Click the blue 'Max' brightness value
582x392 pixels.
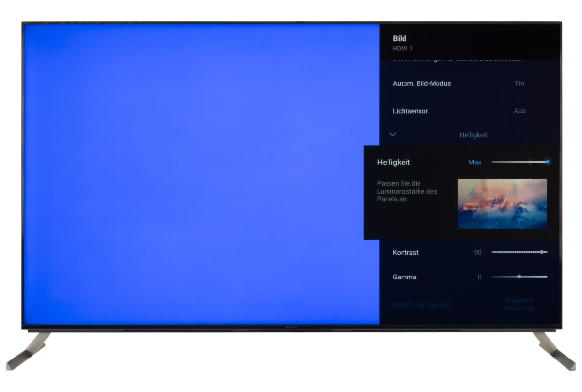click(x=475, y=163)
